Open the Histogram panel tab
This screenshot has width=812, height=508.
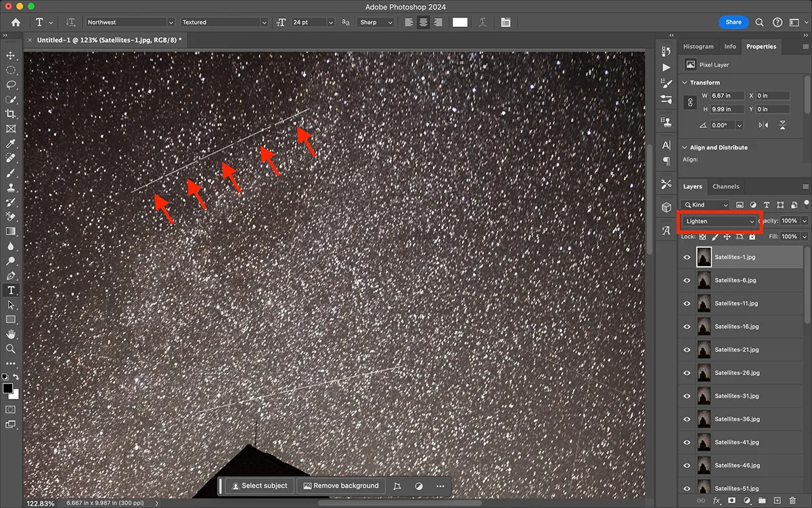(698, 47)
